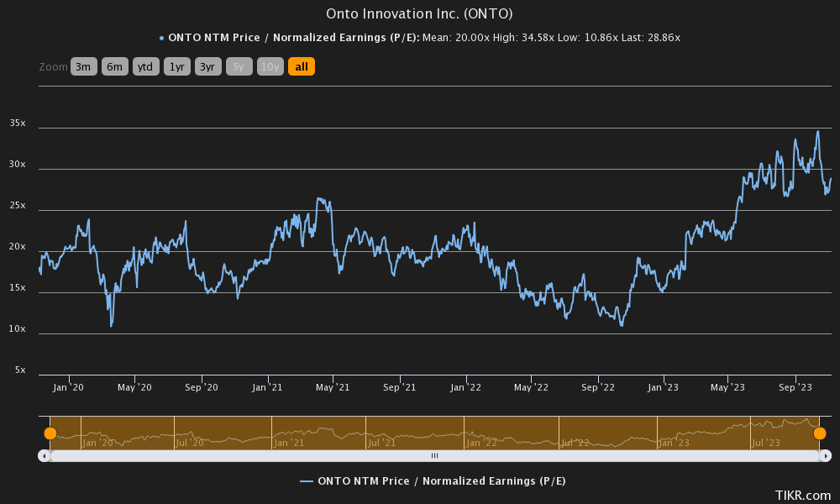Image resolution: width=840 pixels, height=504 pixels.
Task: Select the 1yr zoom option
Action: click(176, 66)
